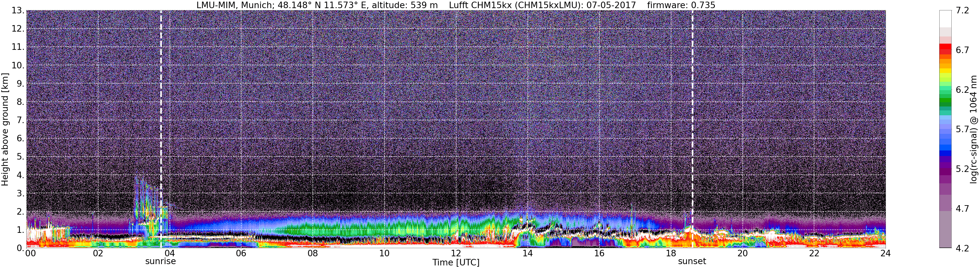Click the colorbar tick label 6.7
The image size is (980, 269).
[962, 50]
